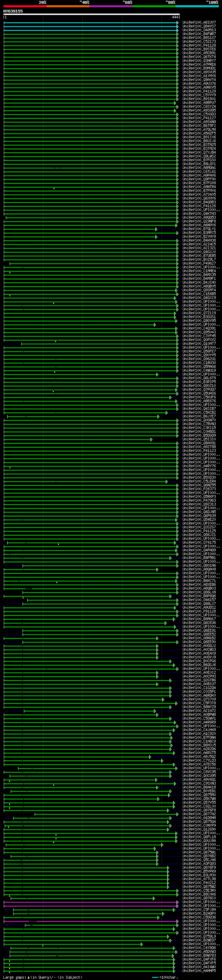Select label UniRef100_B3TM24
Viewport: 222px width, 980px height.
point(199,148)
